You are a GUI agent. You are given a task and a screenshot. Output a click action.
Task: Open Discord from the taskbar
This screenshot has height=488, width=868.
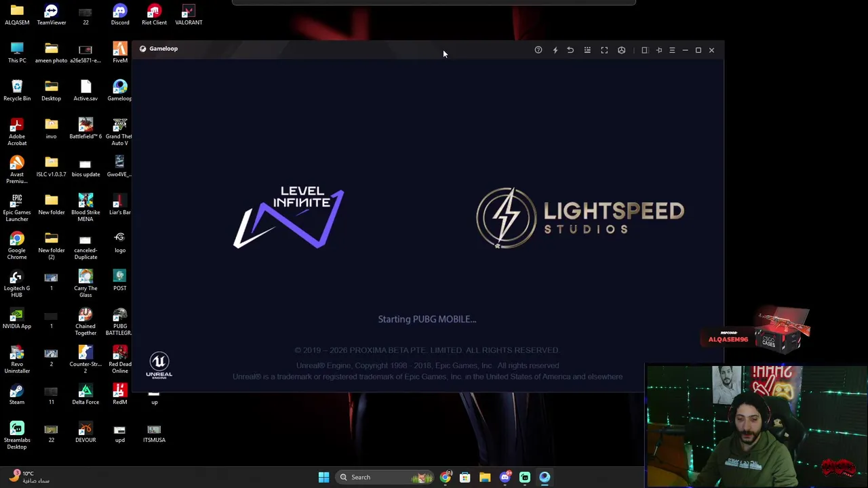click(505, 477)
